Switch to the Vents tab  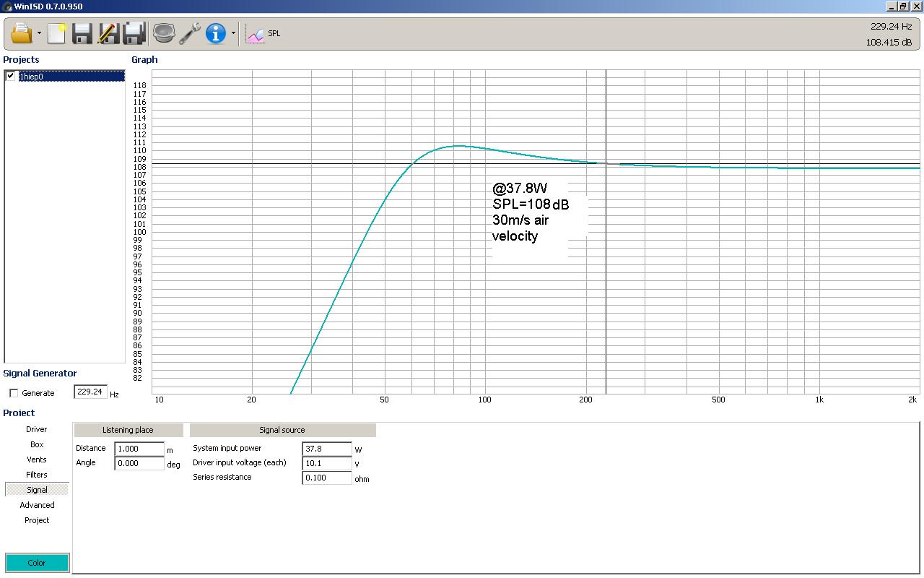(37, 460)
